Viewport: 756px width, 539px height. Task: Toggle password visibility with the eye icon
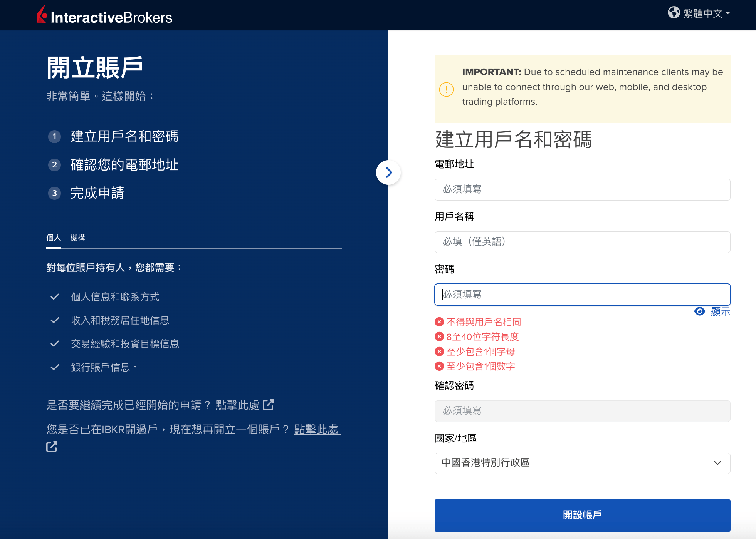tap(699, 311)
